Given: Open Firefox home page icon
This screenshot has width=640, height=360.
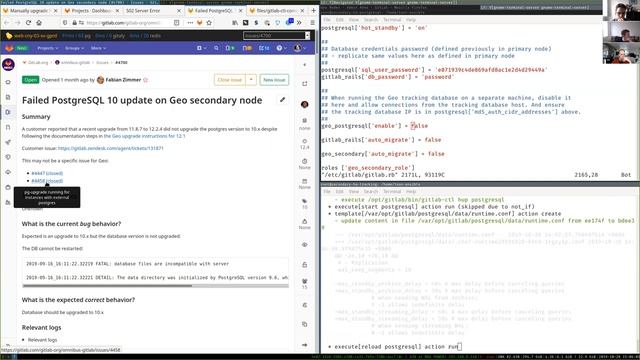Looking at the screenshot, I should (x=39, y=23).
